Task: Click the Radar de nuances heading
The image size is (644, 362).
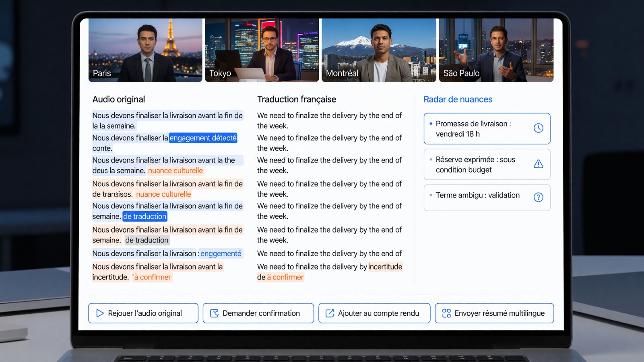Action: pos(458,99)
